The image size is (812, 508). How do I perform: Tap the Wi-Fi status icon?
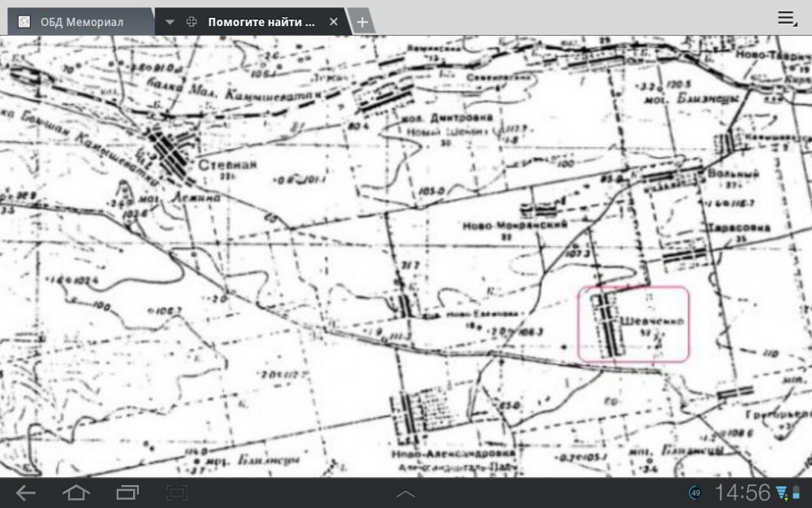coord(781,493)
